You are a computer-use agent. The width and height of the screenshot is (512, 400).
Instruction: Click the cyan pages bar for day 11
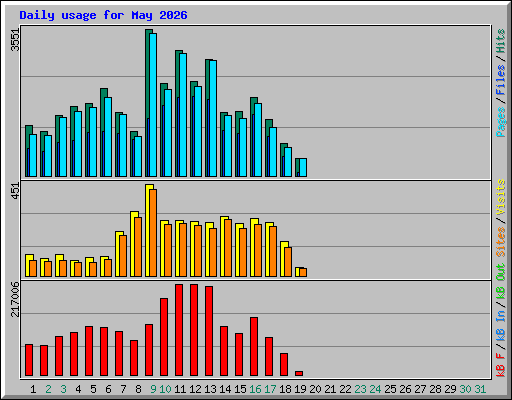point(183,115)
